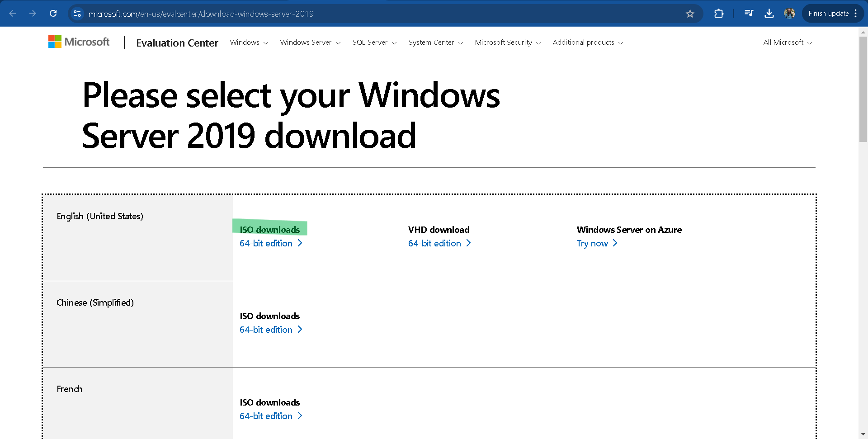This screenshot has width=868, height=439.
Task: Click the scrollbar down arrow
Action: (x=863, y=434)
